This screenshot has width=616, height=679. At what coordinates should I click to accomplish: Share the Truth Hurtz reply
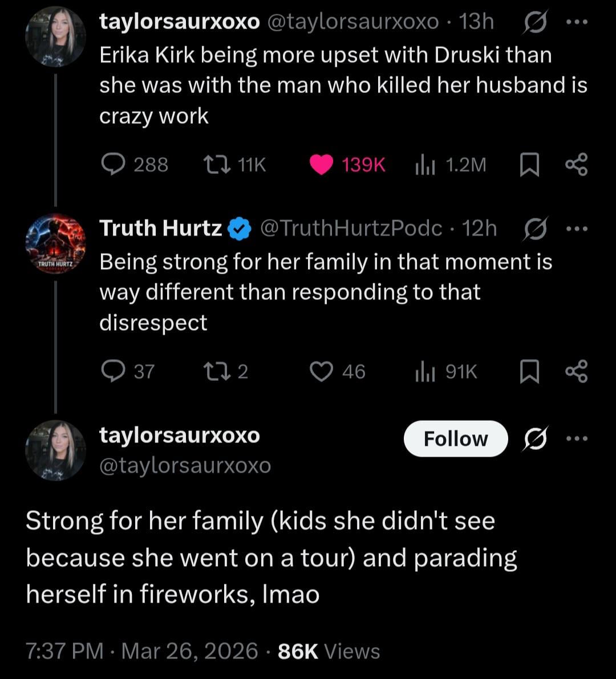click(x=576, y=372)
